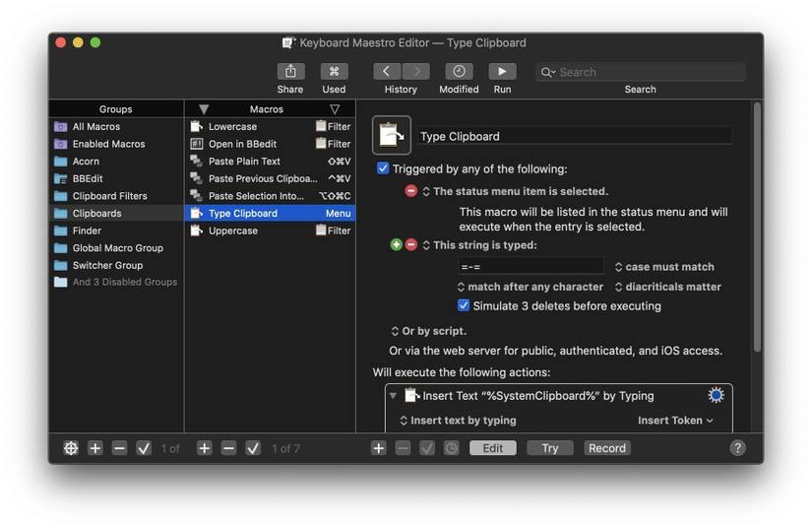The height and width of the screenshot is (528, 812).
Task: Click the Record button
Action: click(x=607, y=448)
